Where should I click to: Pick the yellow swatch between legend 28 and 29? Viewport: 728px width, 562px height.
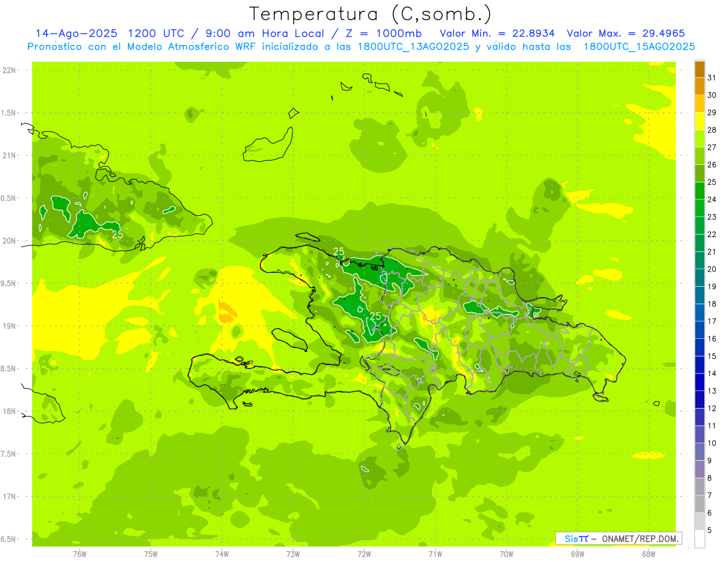(699, 121)
